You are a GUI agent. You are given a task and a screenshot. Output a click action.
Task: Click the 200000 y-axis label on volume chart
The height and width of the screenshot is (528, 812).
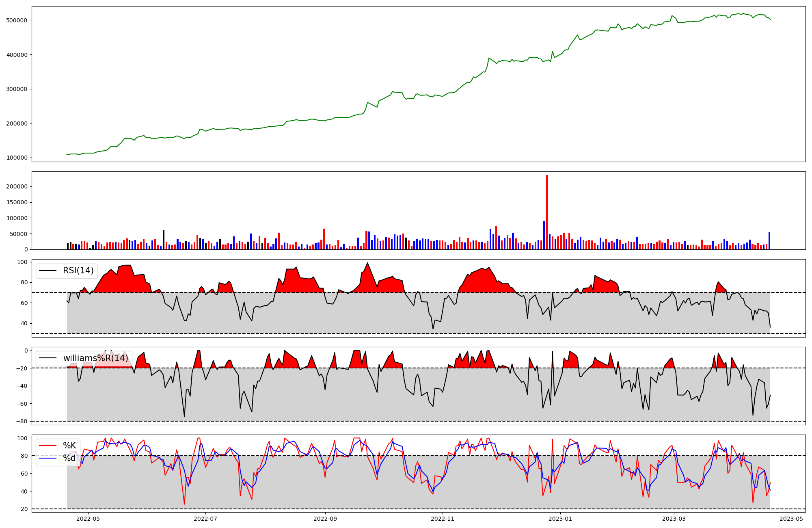pyautogui.click(x=17, y=187)
